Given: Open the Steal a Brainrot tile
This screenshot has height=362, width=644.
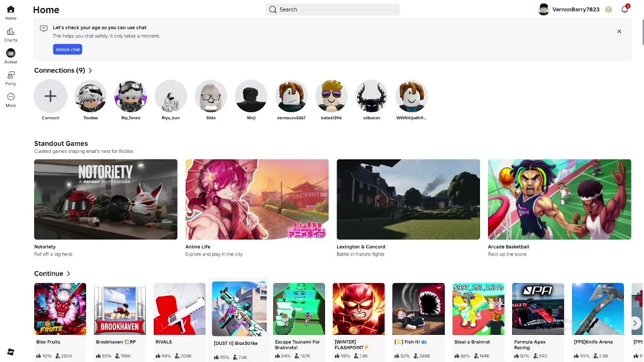Looking at the screenshot, I should [478, 309].
